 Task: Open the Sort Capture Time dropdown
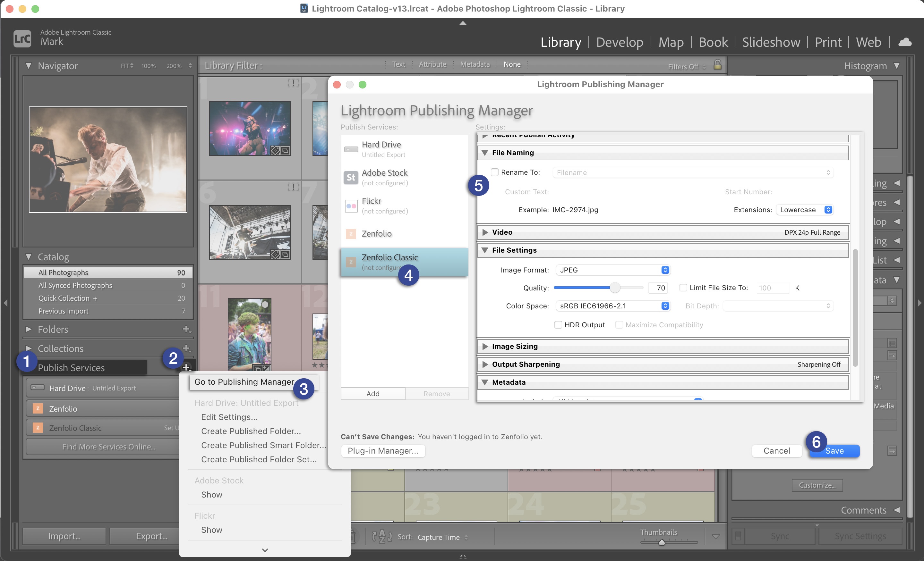click(442, 537)
